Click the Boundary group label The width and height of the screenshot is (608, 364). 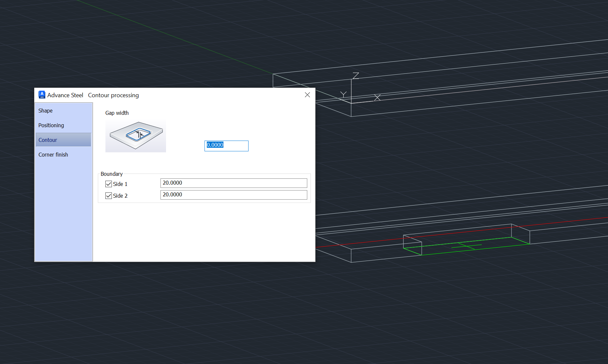click(x=112, y=174)
